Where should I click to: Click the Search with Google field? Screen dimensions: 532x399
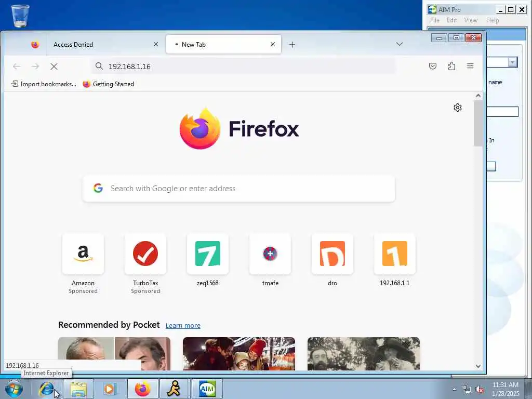(x=239, y=189)
